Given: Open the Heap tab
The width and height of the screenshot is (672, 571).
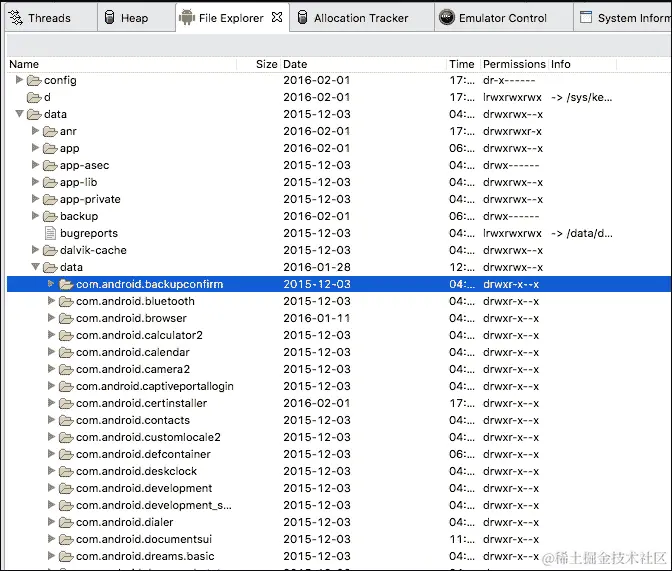Looking at the screenshot, I should (136, 18).
